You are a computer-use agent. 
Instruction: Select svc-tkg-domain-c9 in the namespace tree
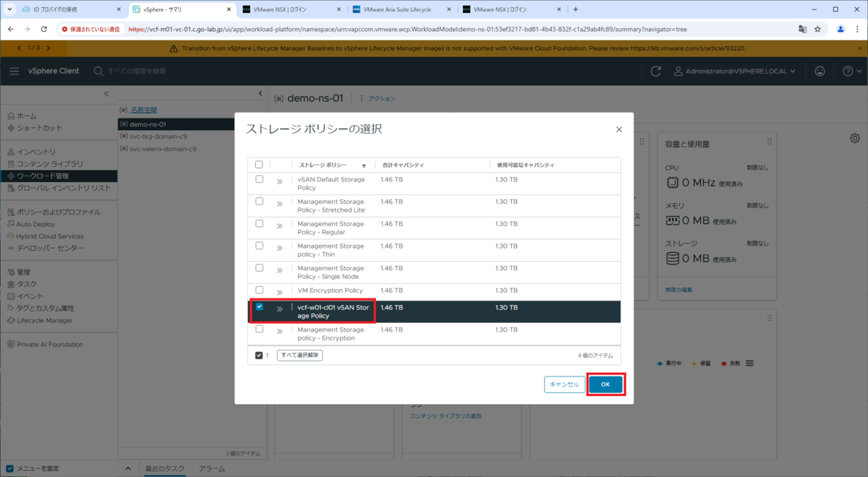(158, 137)
